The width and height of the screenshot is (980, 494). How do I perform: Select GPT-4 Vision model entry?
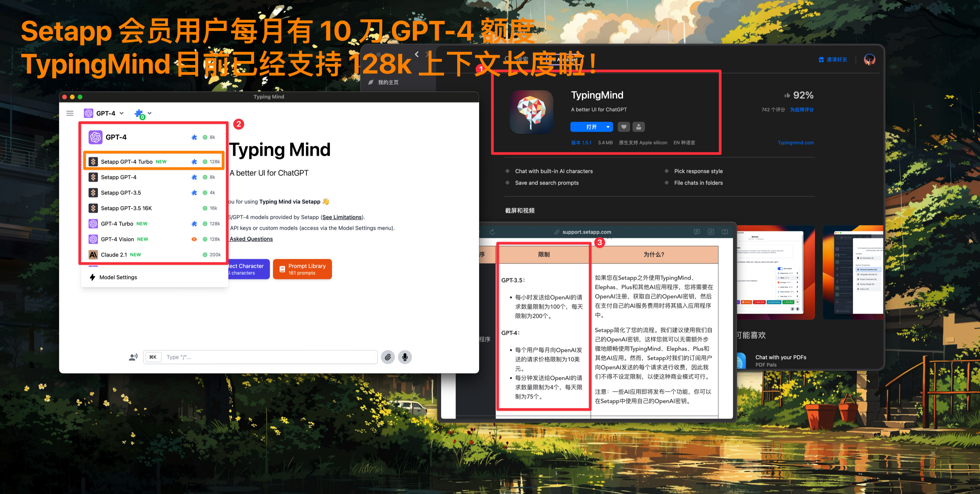coord(154,239)
